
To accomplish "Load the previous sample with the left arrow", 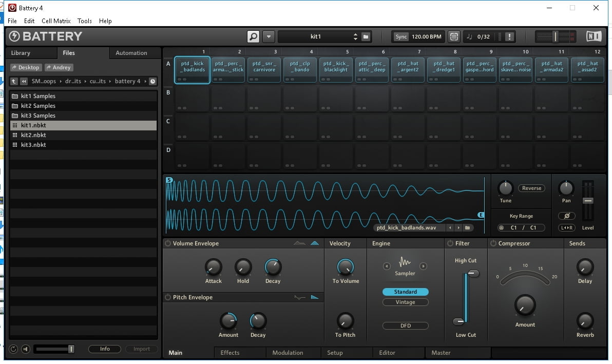I will (450, 228).
